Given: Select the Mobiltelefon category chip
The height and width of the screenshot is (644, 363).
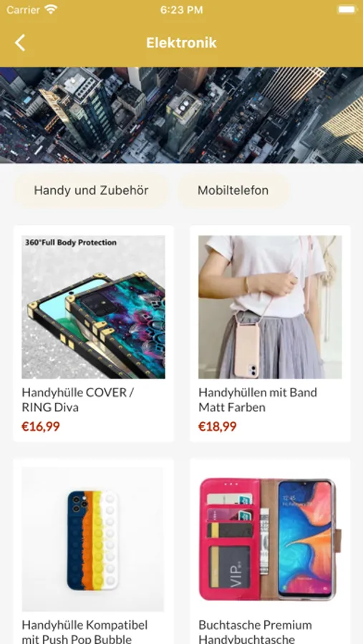Looking at the screenshot, I should pyautogui.click(x=233, y=190).
